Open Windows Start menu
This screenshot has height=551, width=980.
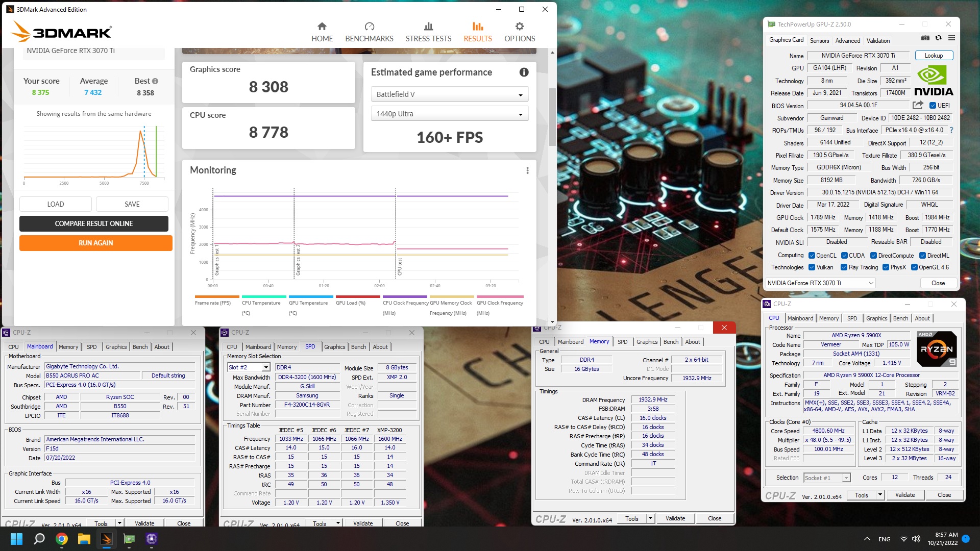(x=16, y=539)
